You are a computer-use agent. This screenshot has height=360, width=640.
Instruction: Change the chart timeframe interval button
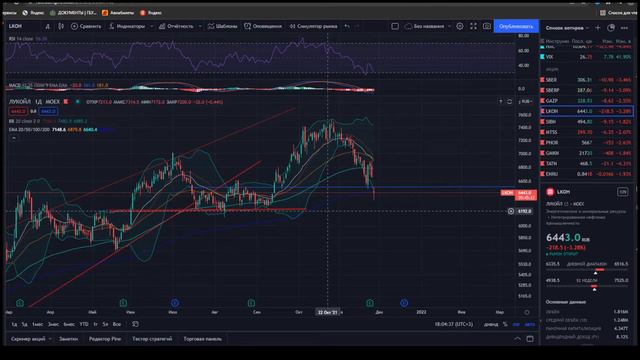point(48,26)
